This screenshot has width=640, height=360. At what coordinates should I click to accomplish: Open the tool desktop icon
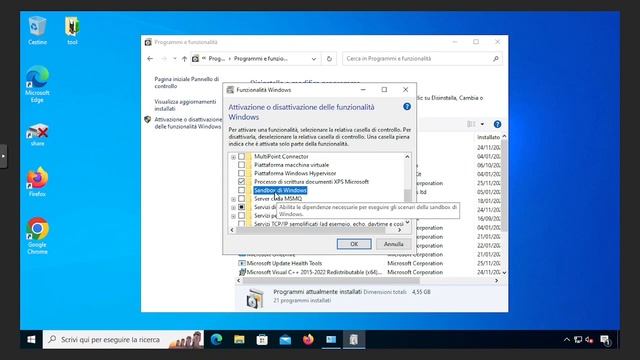click(72, 30)
